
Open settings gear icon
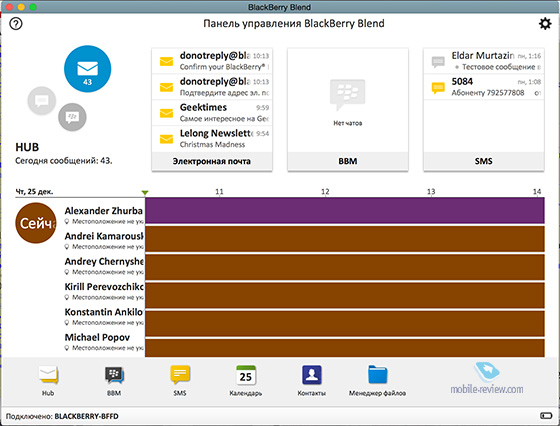545,24
